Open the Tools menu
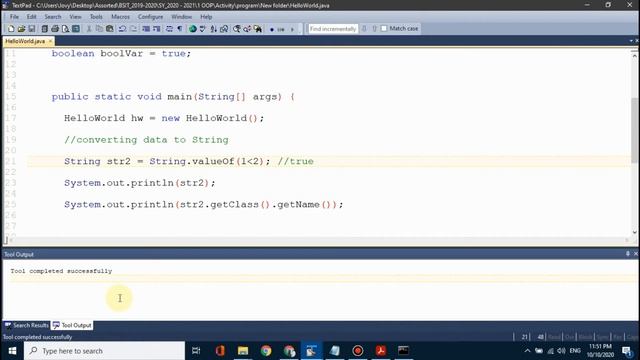This screenshot has width=640, height=360. pyautogui.click(x=96, y=17)
